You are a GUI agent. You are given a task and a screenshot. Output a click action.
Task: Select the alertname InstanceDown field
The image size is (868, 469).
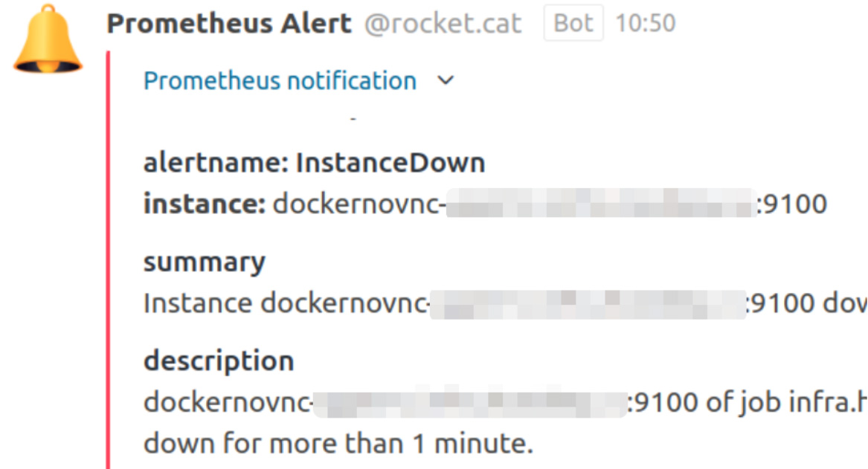[x=314, y=163]
